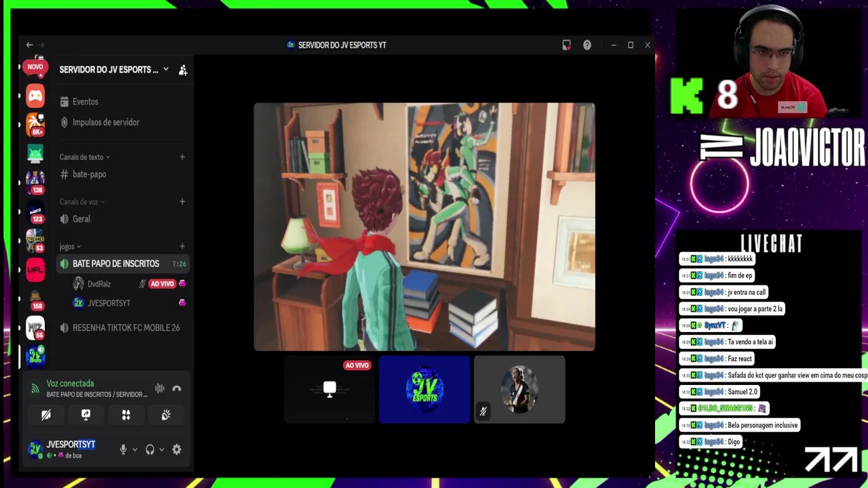Add a channel to jogos category
The image size is (868, 488).
coord(182,247)
